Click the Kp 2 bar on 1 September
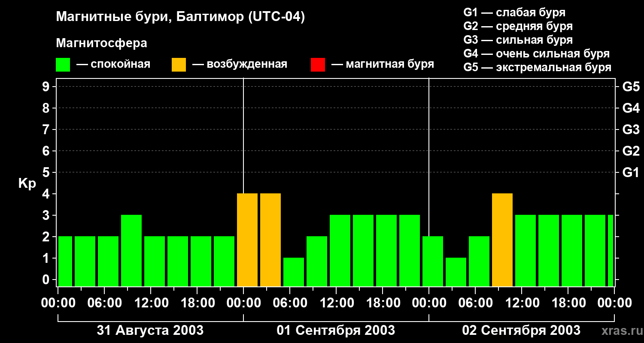644x343 pixels. [317, 261]
